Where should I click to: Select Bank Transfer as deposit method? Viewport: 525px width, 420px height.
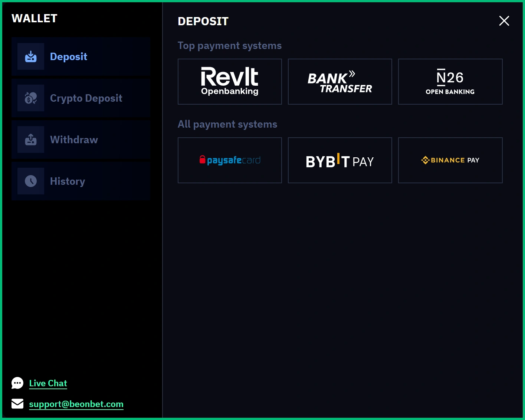340,82
